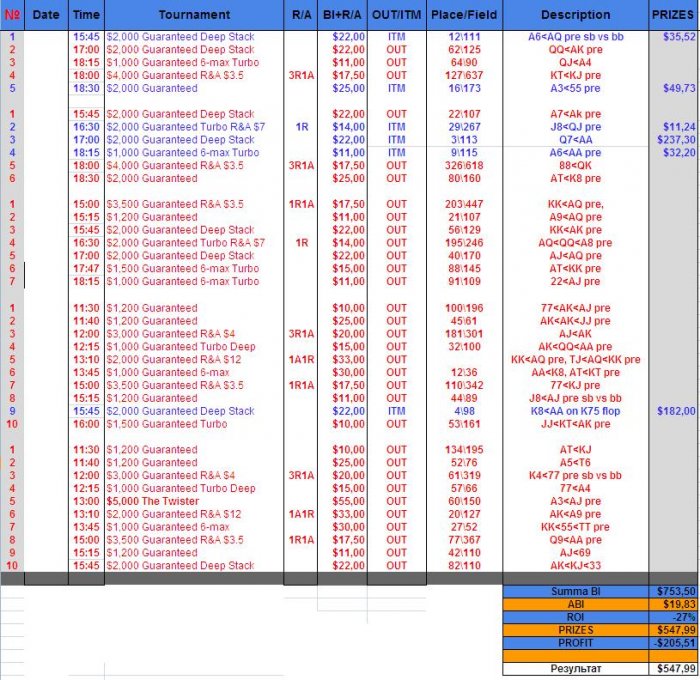The height and width of the screenshot is (680, 700).
Task: Click the $182,00 prize cell
Action: (x=676, y=411)
